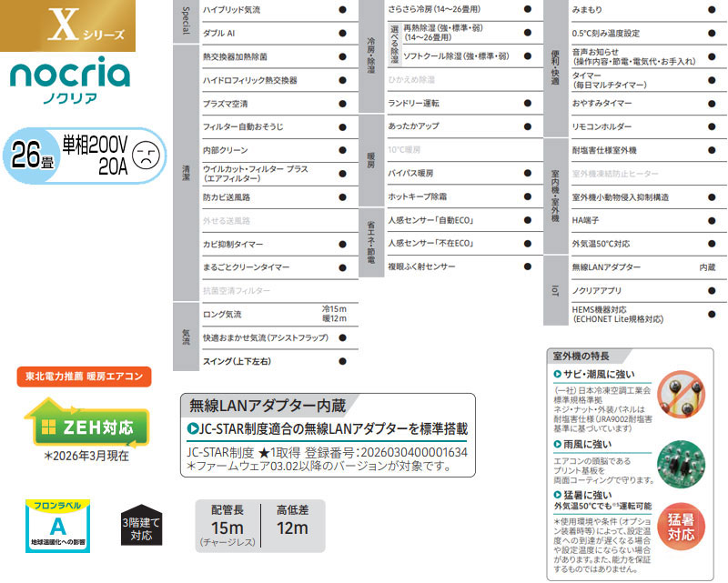This screenshot has width=728, height=583.
Task: Click the サビ・潮風に強い heading
Action: (601, 374)
